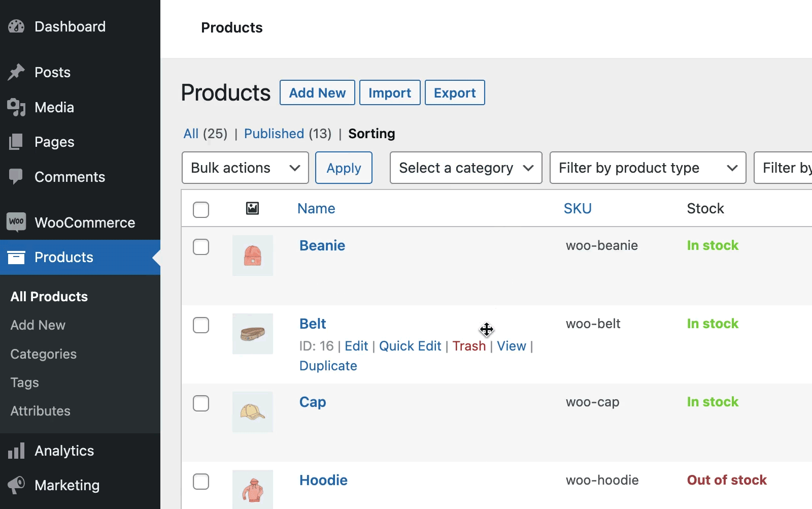Click Quick Edit link under Belt

[x=410, y=346]
